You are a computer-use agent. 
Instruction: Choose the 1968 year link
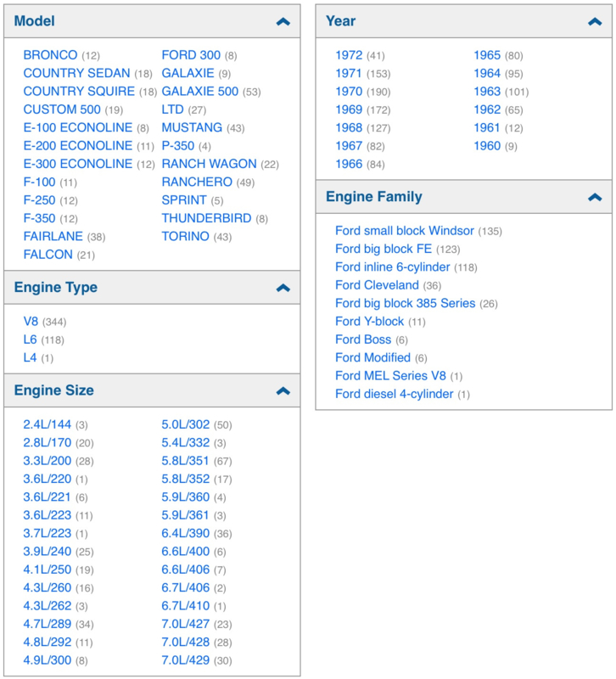point(349,128)
